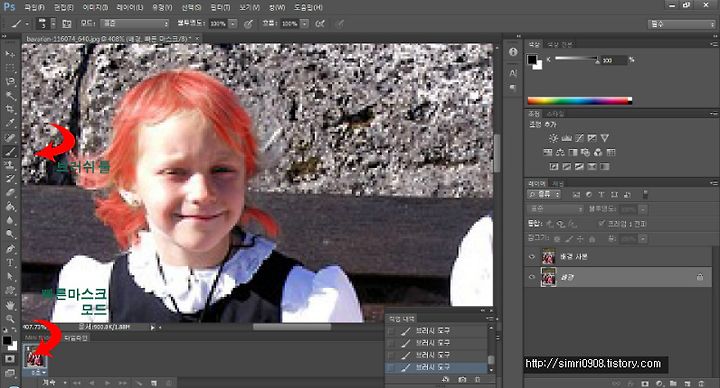
Task: Add a Levels adjustment
Action: [567, 138]
